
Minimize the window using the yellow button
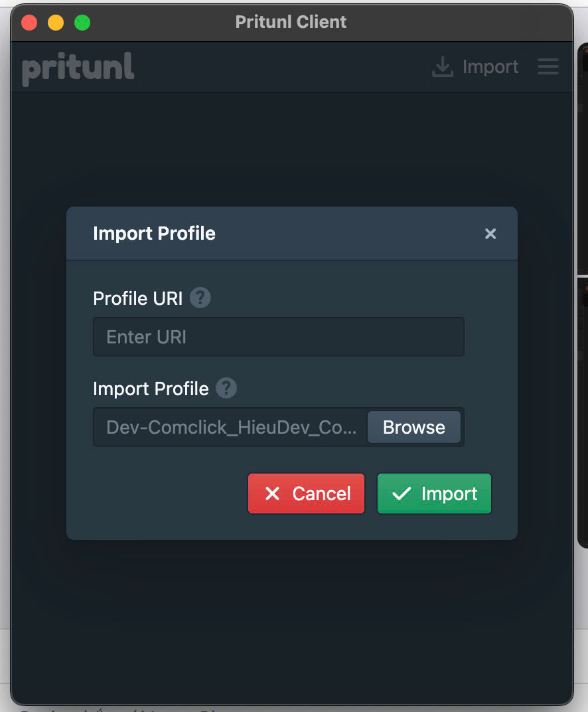56,23
